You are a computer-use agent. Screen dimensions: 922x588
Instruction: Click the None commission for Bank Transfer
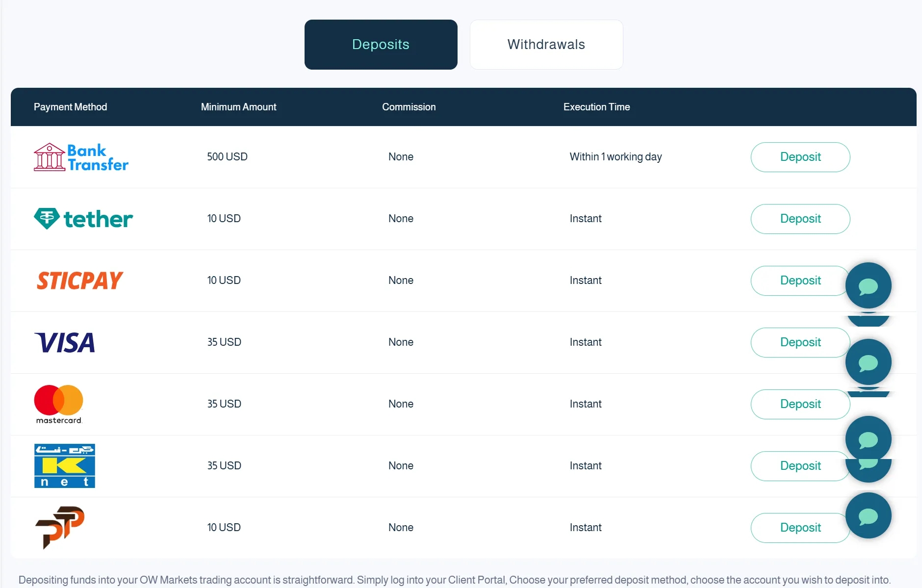(x=401, y=157)
